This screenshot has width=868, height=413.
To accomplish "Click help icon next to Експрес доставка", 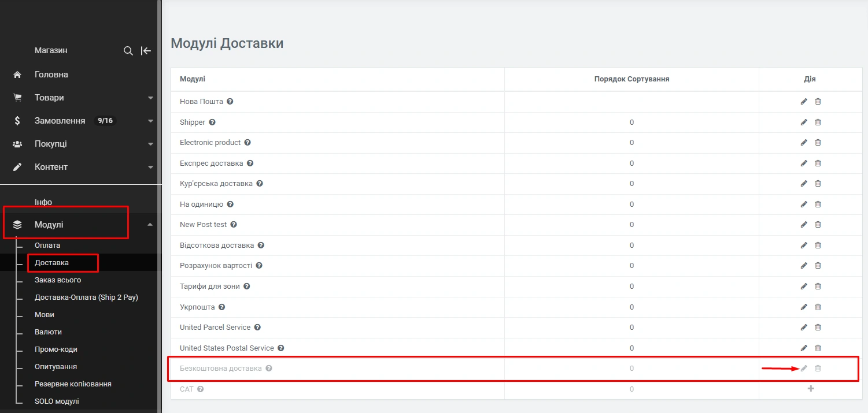I will (x=250, y=163).
